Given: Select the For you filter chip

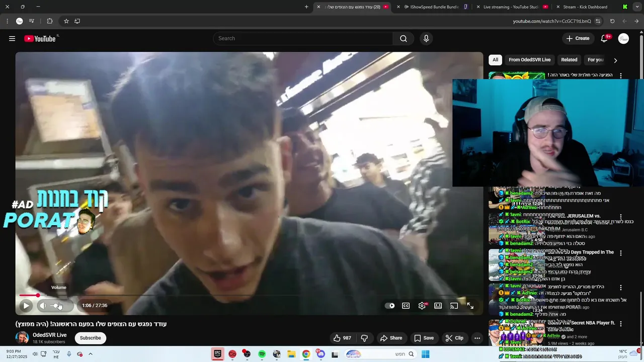Looking at the screenshot, I should 596,60.
